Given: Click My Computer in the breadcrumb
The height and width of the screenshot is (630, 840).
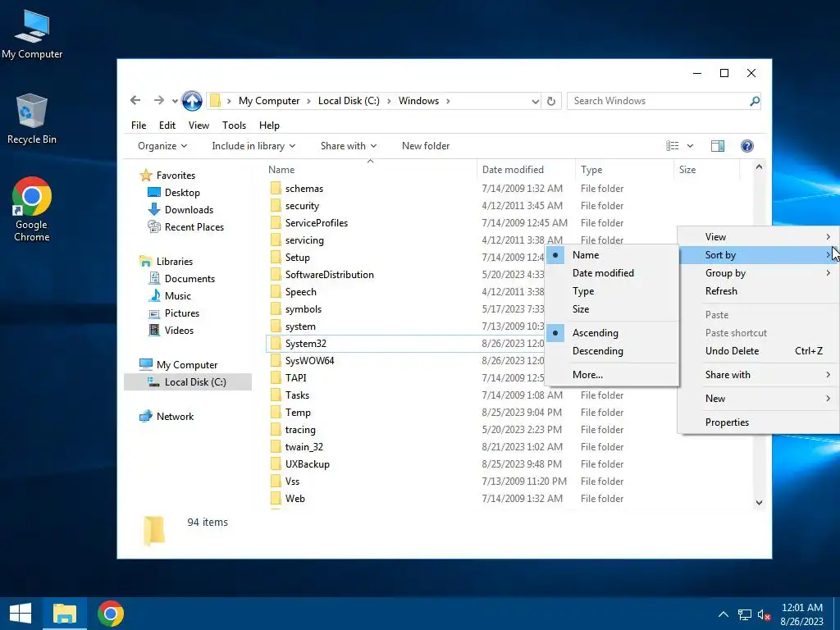Looking at the screenshot, I should pyautogui.click(x=269, y=101).
